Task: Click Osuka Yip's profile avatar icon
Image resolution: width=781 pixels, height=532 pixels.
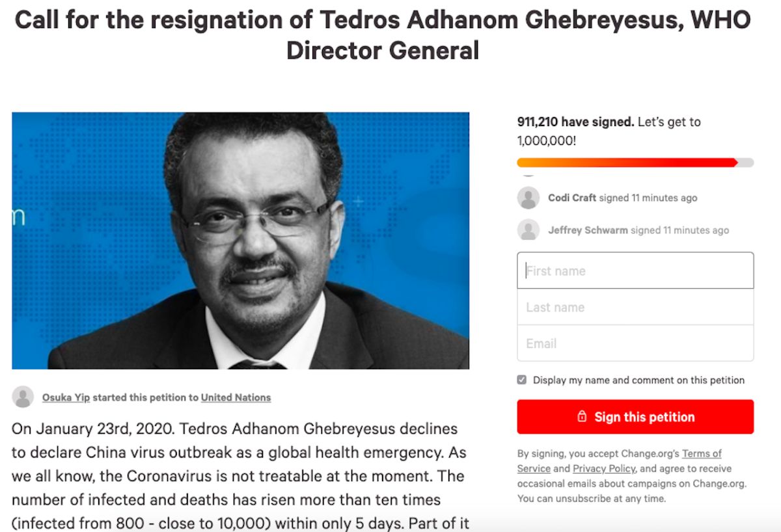Action: (23, 397)
